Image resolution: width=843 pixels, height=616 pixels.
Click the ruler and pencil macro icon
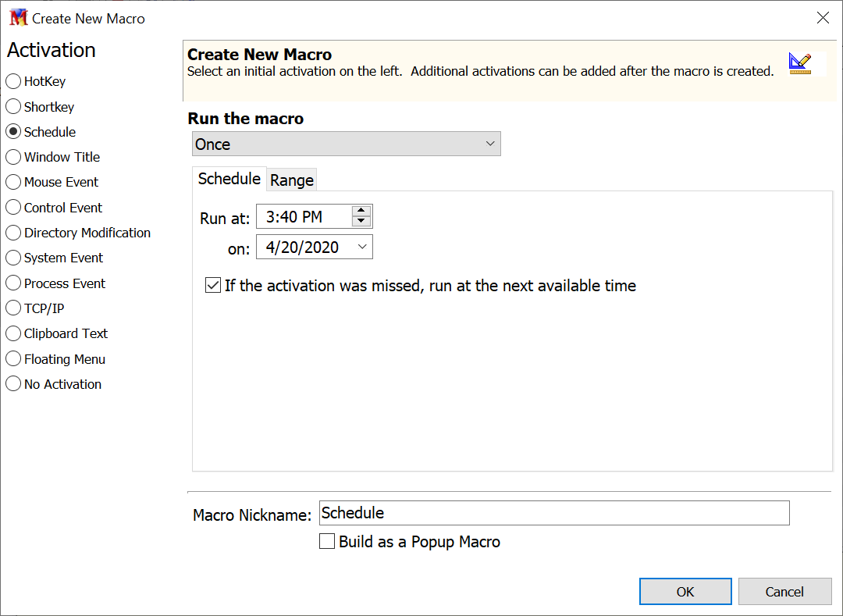[x=799, y=63]
